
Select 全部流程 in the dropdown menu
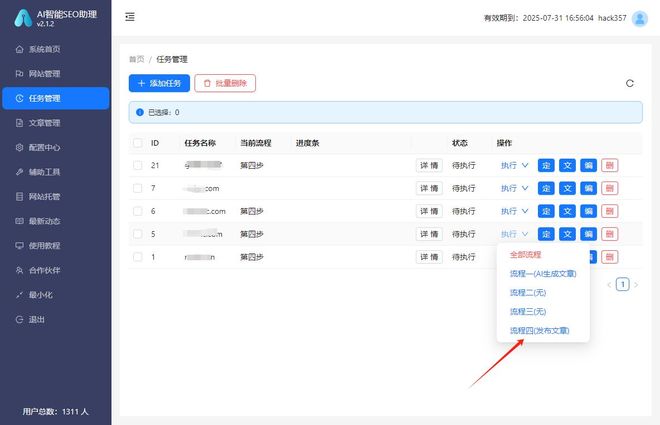pyautogui.click(x=525, y=255)
